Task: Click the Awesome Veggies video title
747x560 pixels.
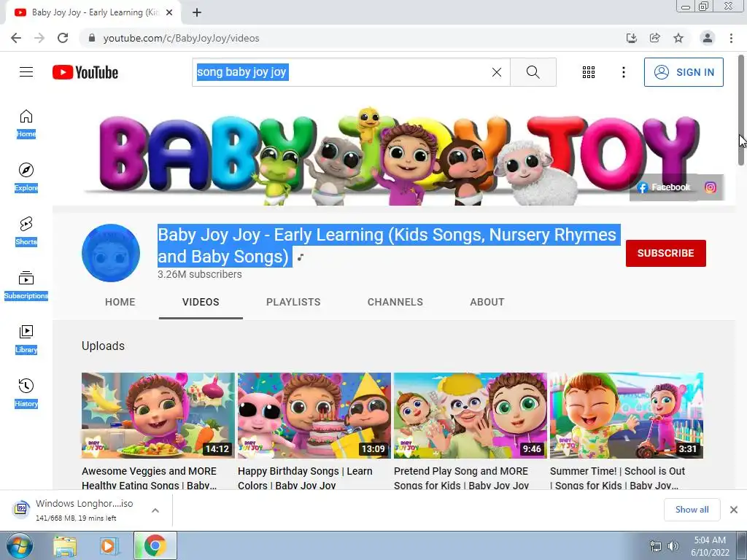Action: click(x=149, y=477)
